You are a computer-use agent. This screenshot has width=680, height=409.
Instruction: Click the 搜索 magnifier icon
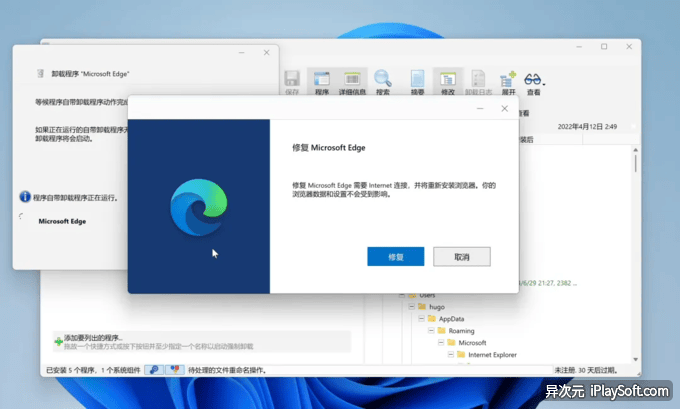coord(382,82)
